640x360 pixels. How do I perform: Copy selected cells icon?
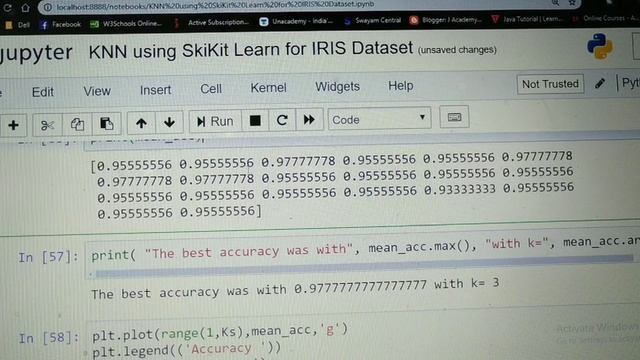(x=77, y=124)
